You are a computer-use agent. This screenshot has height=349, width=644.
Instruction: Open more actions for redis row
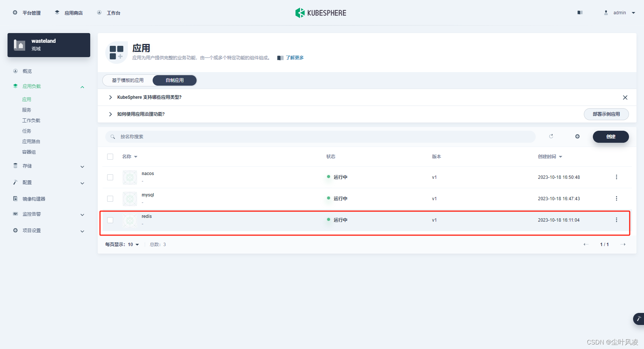tap(617, 220)
